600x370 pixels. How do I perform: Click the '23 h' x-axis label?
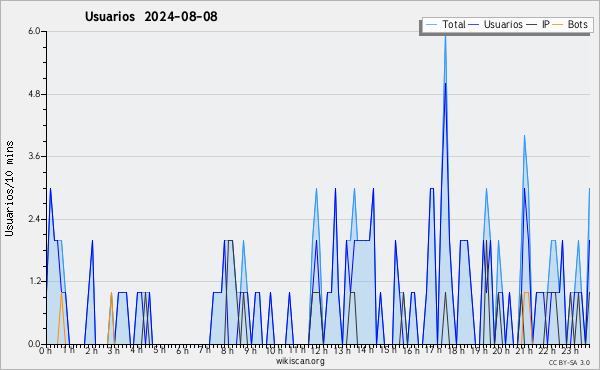click(570, 350)
